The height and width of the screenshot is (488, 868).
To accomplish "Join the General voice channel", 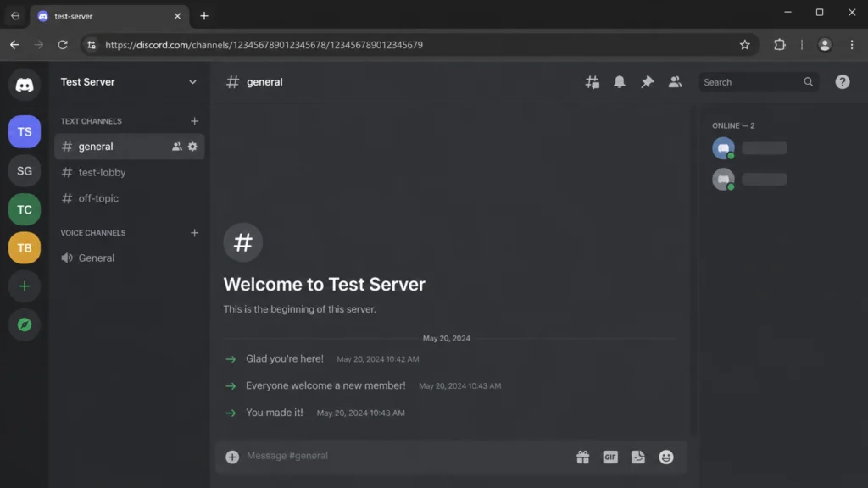I will tap(130, 258).
